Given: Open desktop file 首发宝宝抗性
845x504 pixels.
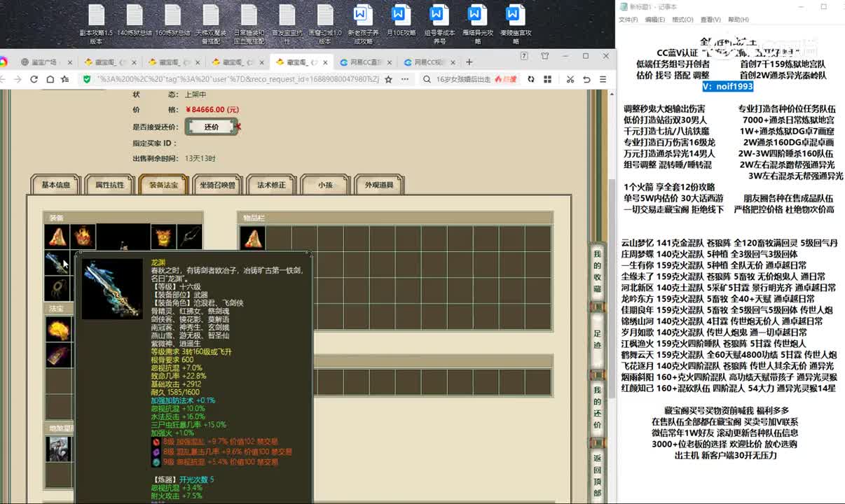Looking at the screenshot, I should click(287, 24).
